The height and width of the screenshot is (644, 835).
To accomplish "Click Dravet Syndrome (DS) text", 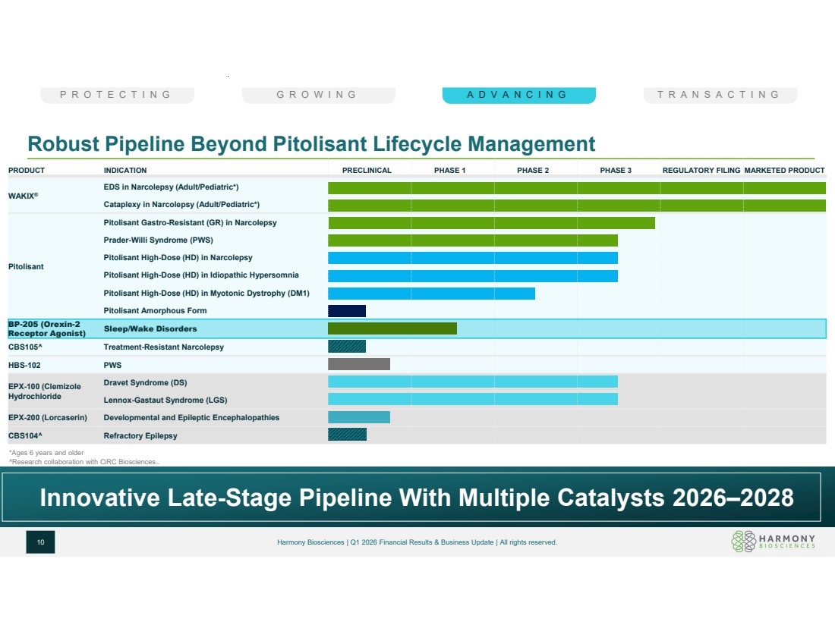I will 145,382.
